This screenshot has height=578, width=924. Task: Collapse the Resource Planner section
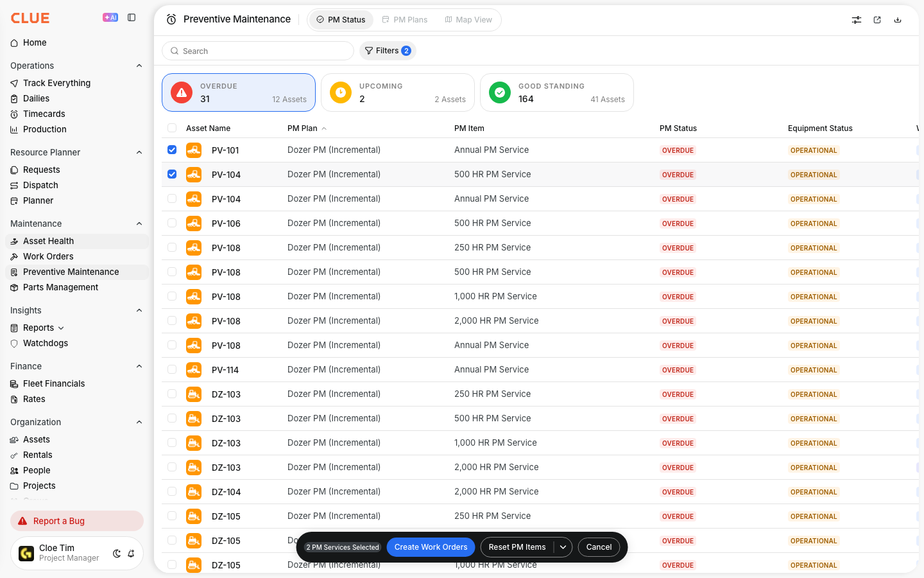click(x=139, y=152)
